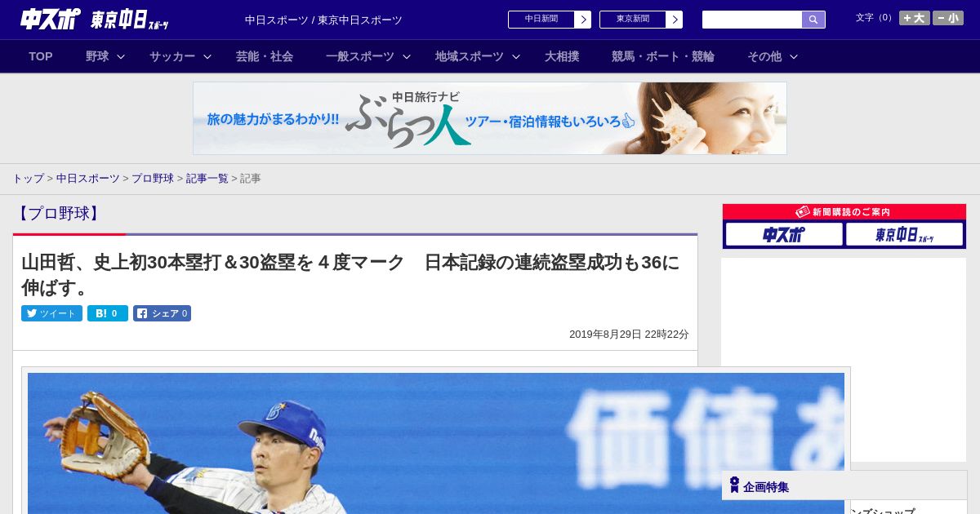The height and width of the screenshot is (514, 980).
Task: Click the 新聞購読のご案内 banner heading
Action: click(x=844, y=211)
